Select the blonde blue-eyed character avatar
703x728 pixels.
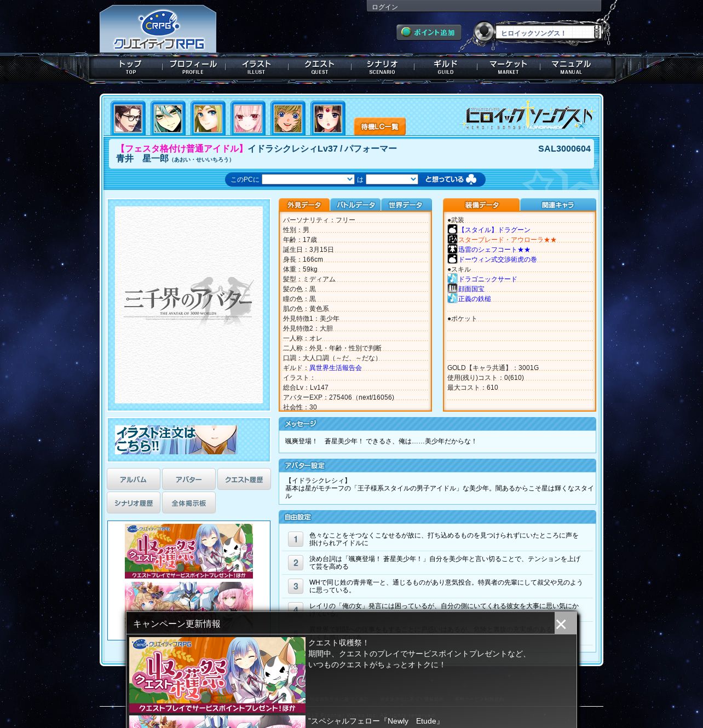click(208, 118)
